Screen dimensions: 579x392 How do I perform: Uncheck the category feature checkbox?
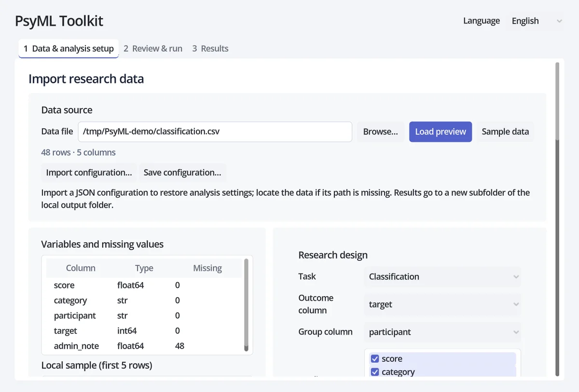375,372
